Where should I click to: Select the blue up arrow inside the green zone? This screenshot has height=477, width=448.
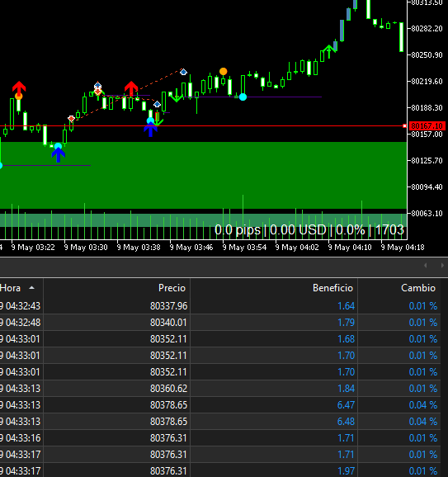point(58,155)
